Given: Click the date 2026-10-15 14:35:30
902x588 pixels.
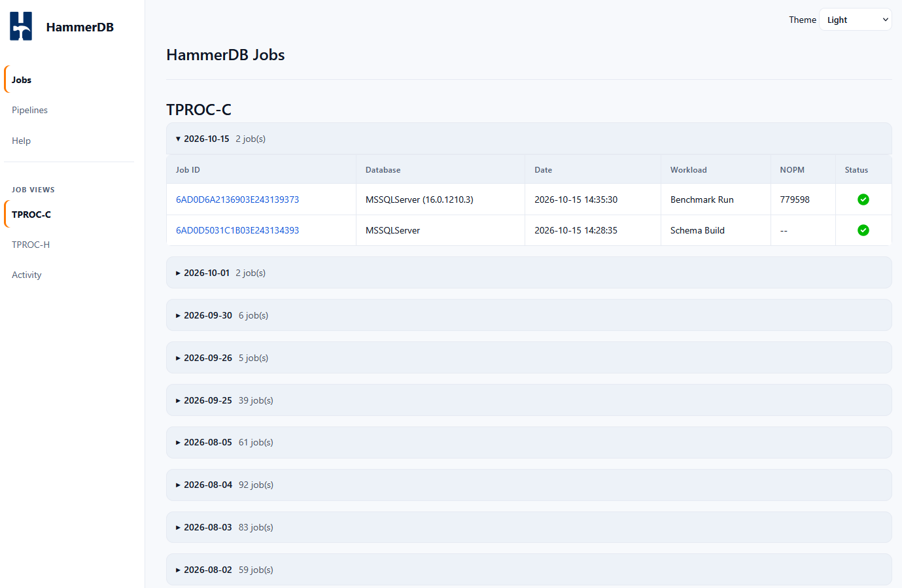Looking at the screenshot, I should 576,199.
